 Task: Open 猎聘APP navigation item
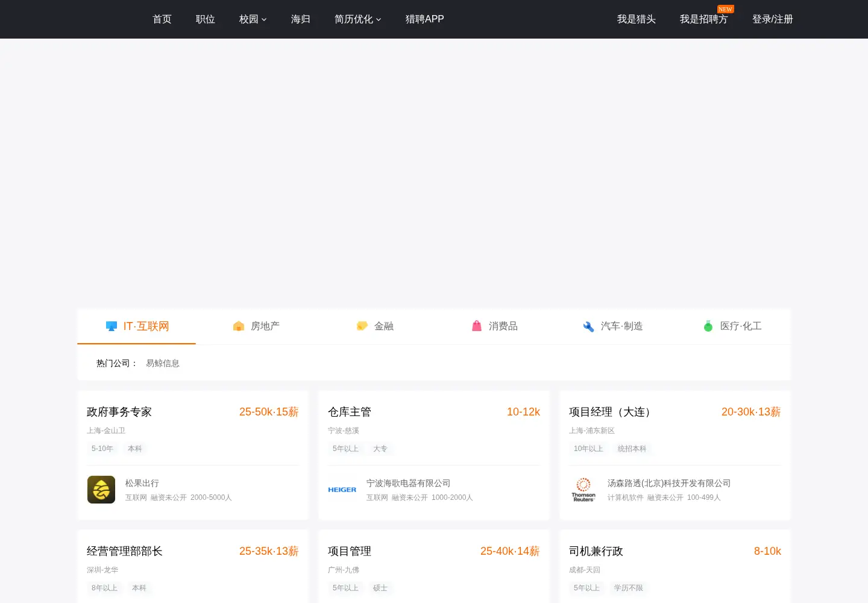(x=425, y=19)
